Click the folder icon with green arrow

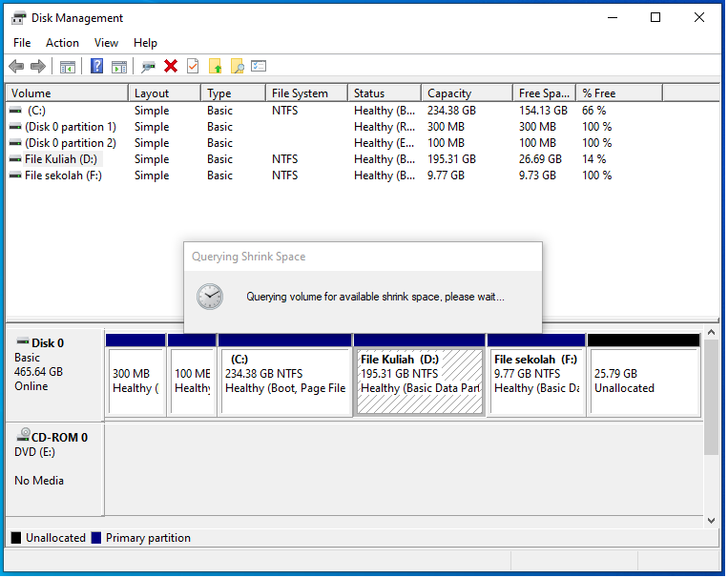(x=216, y=67)
